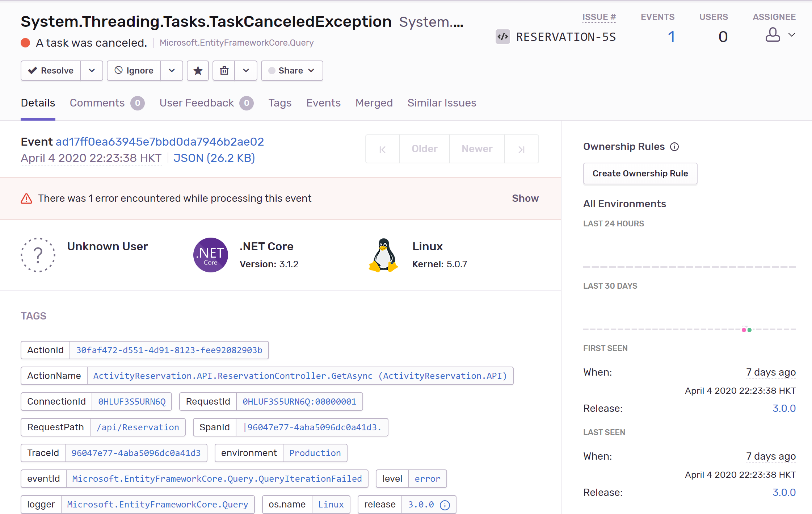Bookmark issue with the star icon
Viewport: 812px width, 514px height.
click(198, 71)
